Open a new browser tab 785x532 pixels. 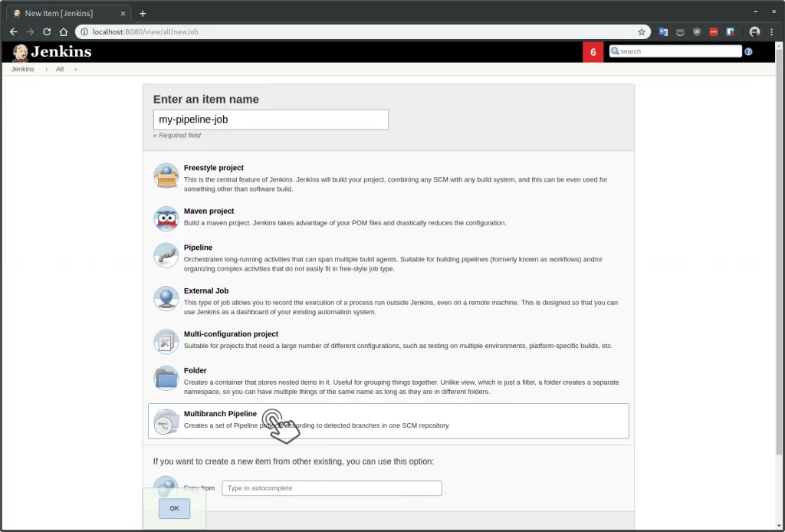pyautogui.click(x=143, y=14)
